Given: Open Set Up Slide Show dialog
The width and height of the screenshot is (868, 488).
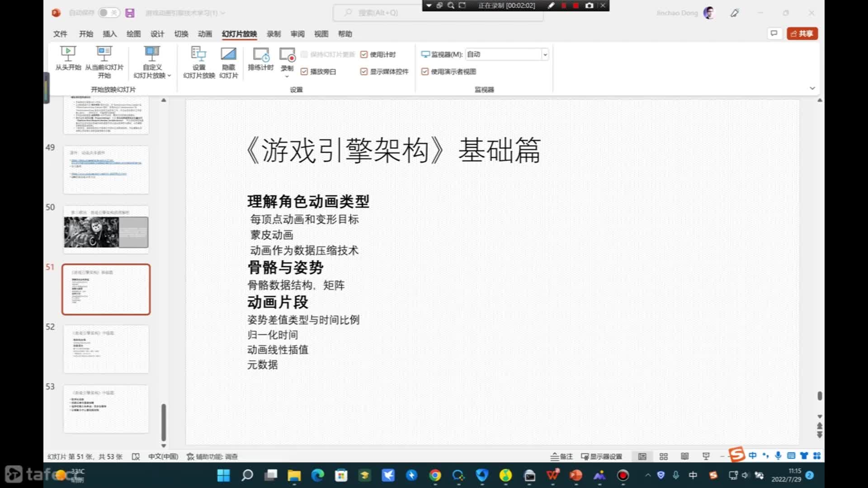Looking at the screenshot, I should coord(199,62).
